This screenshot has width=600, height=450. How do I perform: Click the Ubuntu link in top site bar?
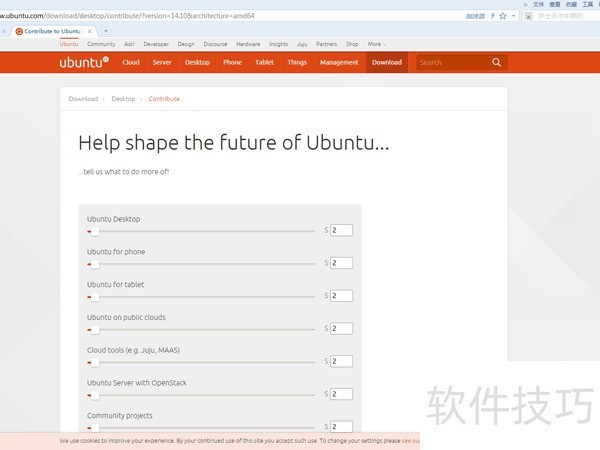click(69, 44)
